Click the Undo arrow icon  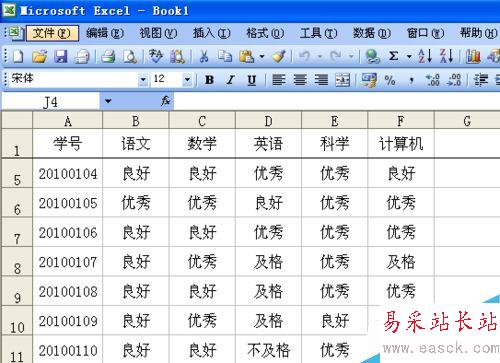[304, 56]
